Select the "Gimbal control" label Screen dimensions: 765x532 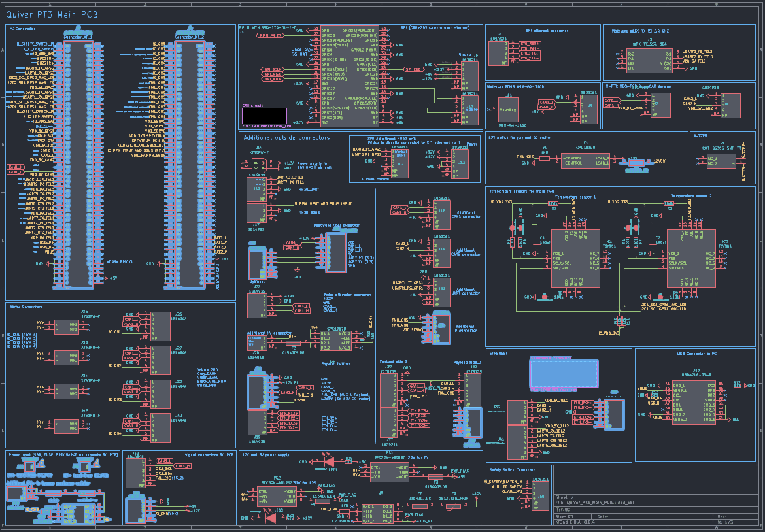click(375, 180)
